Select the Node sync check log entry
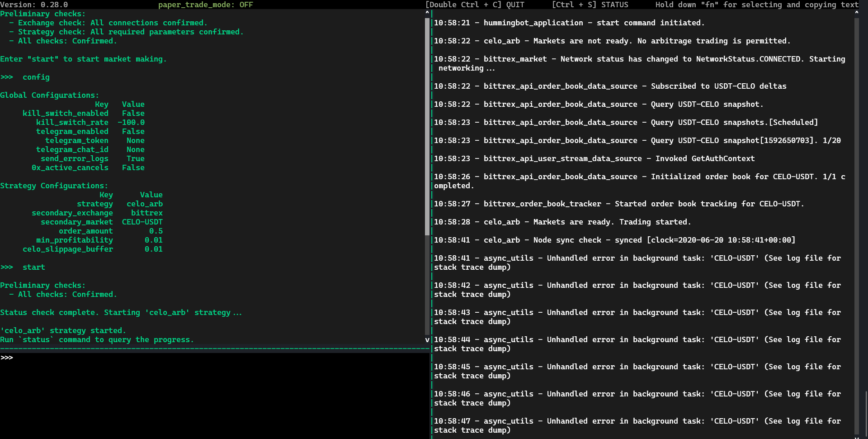This screenshot has width=868, height=439. pos(615,240)
